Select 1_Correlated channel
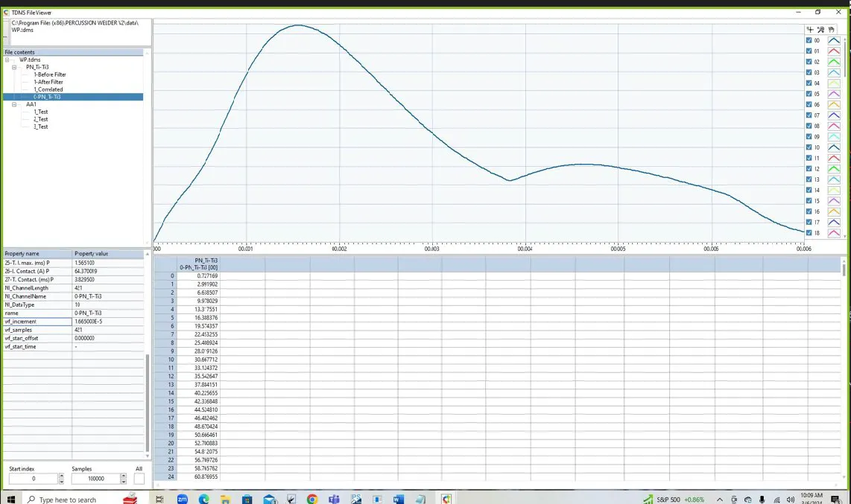The image size is (851, 504). point(48,89)
